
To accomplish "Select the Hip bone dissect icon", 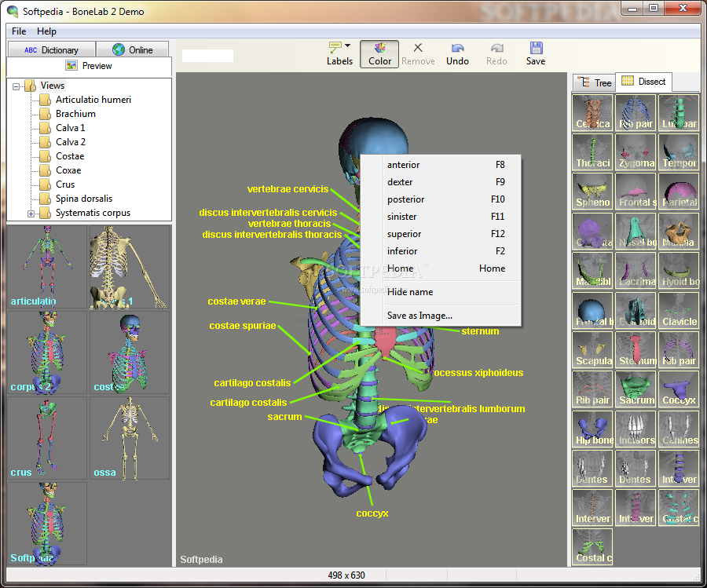I will (592, 429).
